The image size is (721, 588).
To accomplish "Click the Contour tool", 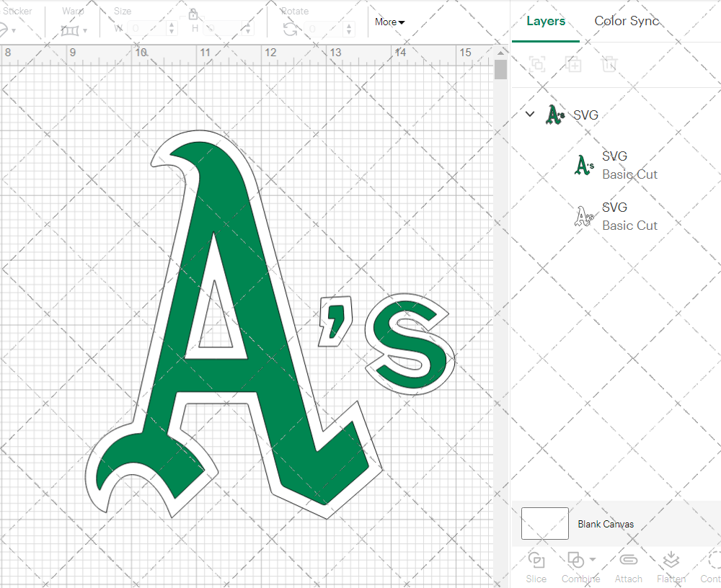I will click(711, 568).
